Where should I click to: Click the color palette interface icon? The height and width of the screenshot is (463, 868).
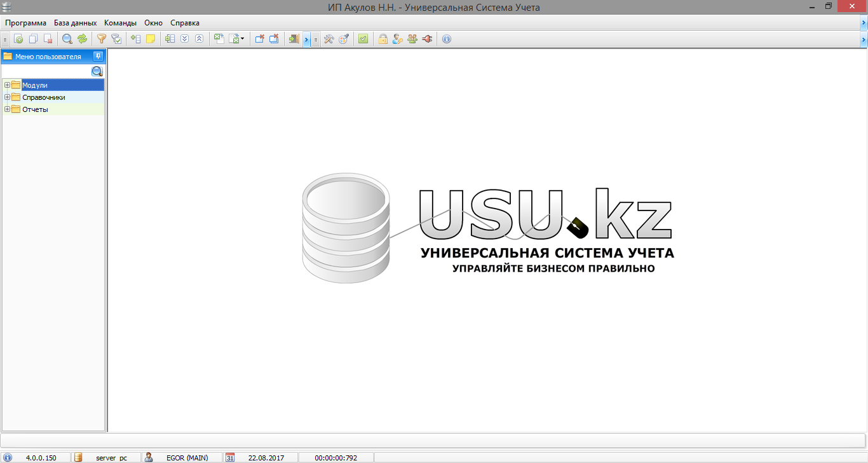[344, 39]
